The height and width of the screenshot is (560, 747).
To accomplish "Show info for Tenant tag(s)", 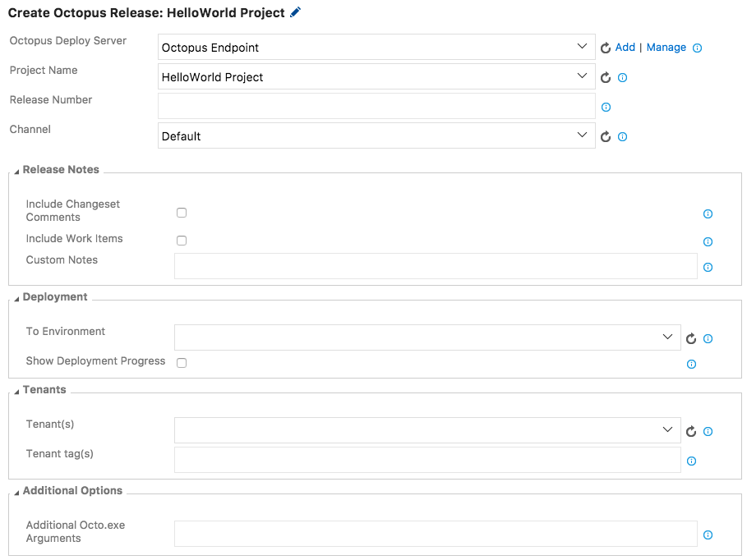I will pyautogui.click(x=691, y=461).
